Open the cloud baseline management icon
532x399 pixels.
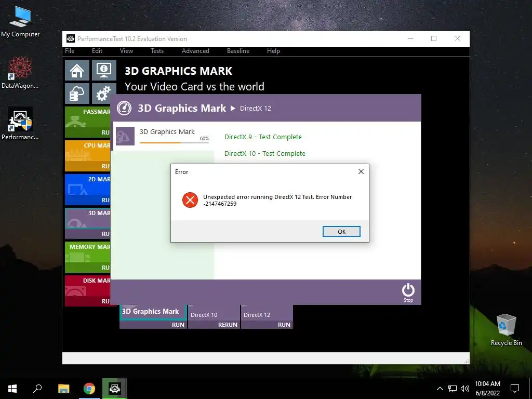pyautogui.click(x=77, y=94)
